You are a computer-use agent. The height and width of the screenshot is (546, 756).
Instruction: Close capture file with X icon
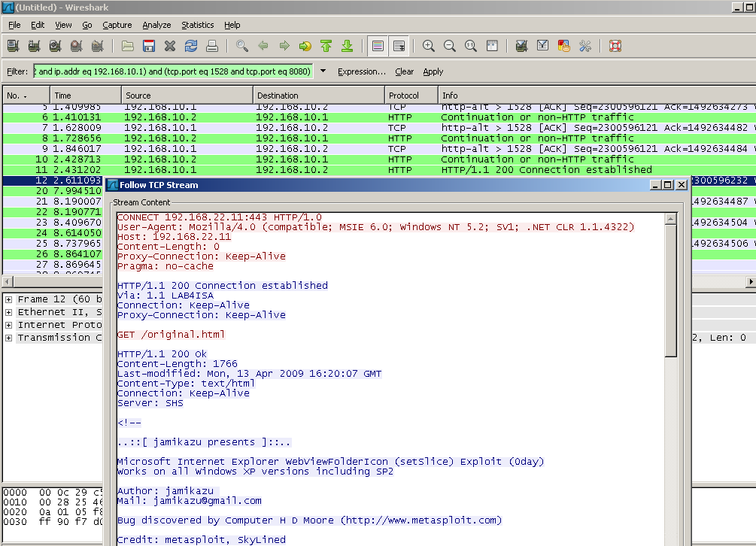coord(170,47)
